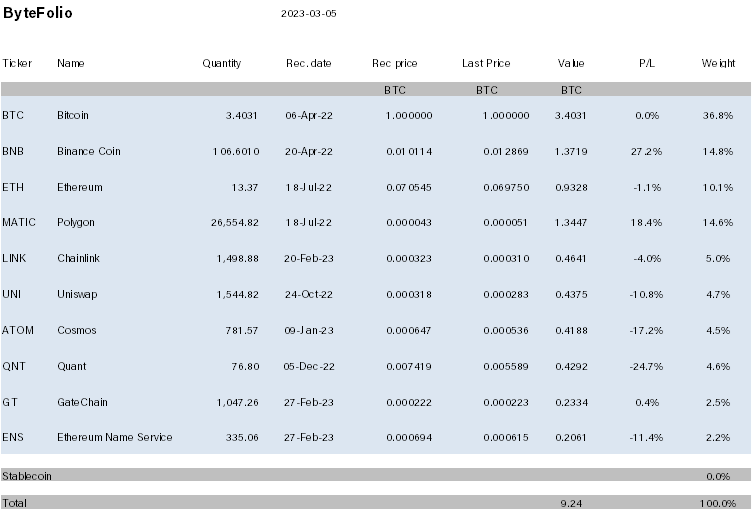Click the Stablecoin section label
This screenshot has height=510, width=752.
(x=27, y=476)
